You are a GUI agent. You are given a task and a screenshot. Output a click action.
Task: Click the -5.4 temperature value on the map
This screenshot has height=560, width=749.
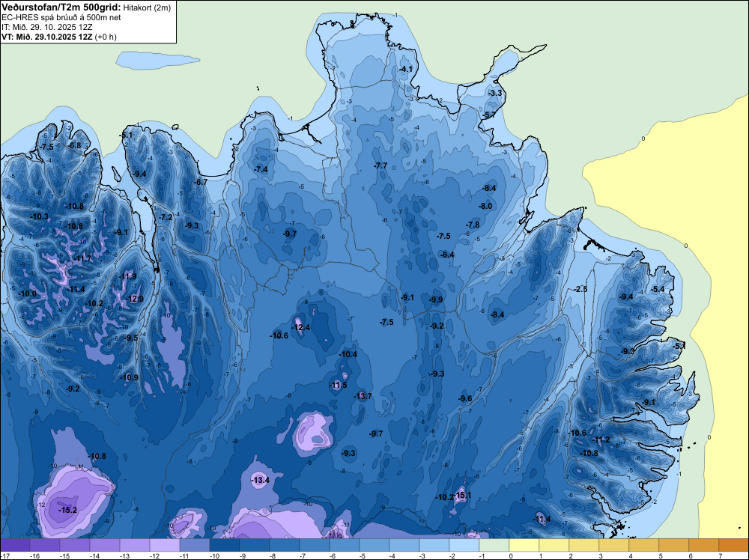pos(658,289)
